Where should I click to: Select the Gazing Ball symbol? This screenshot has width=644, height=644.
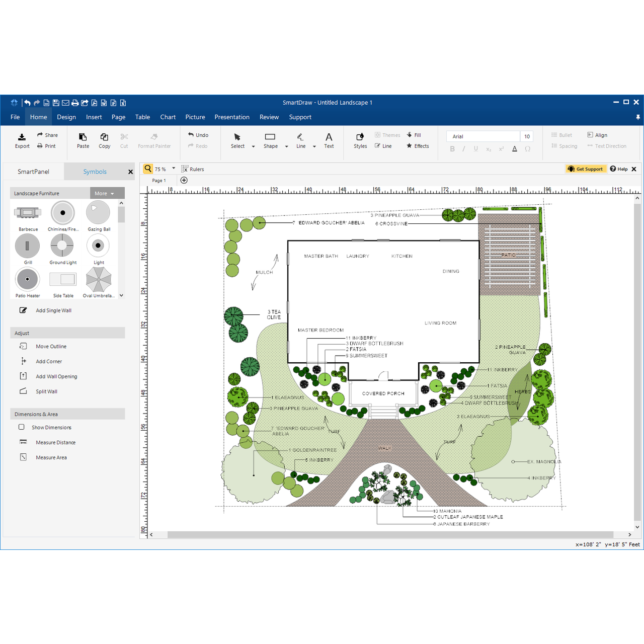click(98, 213)
